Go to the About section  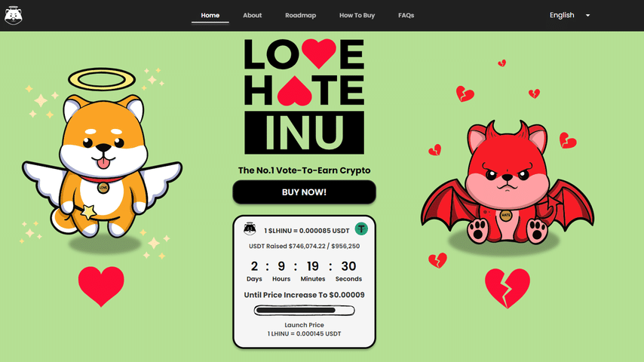click(252, 15)
